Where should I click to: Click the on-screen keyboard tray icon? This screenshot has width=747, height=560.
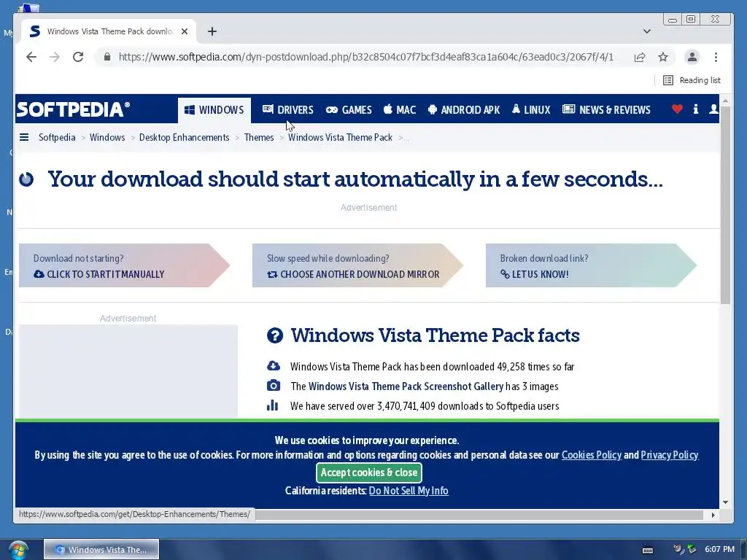(648, 550)
